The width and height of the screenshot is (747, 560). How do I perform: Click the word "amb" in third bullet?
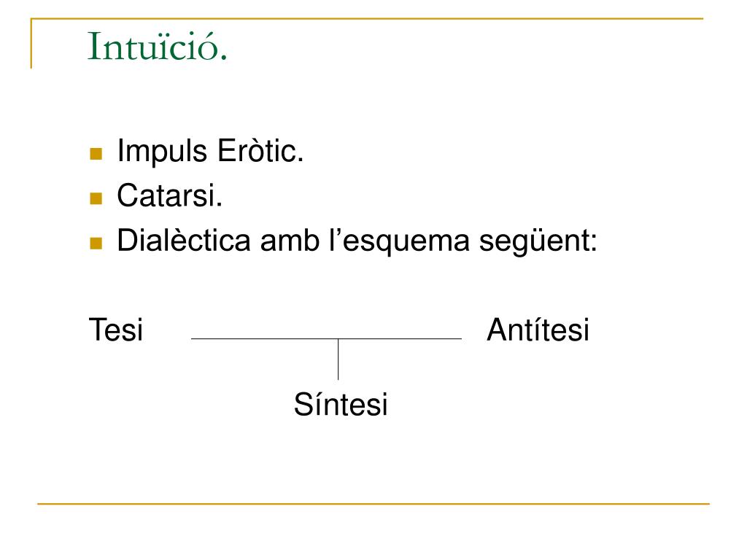coord(290,240)
